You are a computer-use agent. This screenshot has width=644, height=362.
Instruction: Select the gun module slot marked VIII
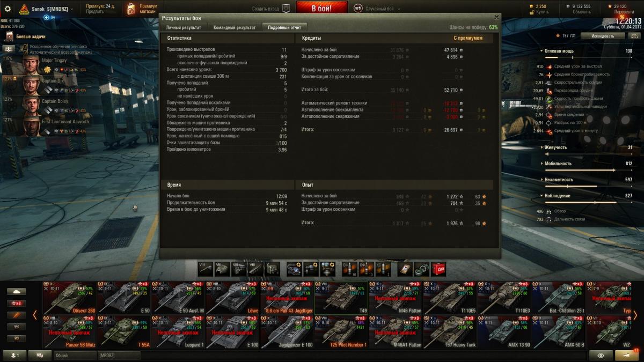pos(206,268)
